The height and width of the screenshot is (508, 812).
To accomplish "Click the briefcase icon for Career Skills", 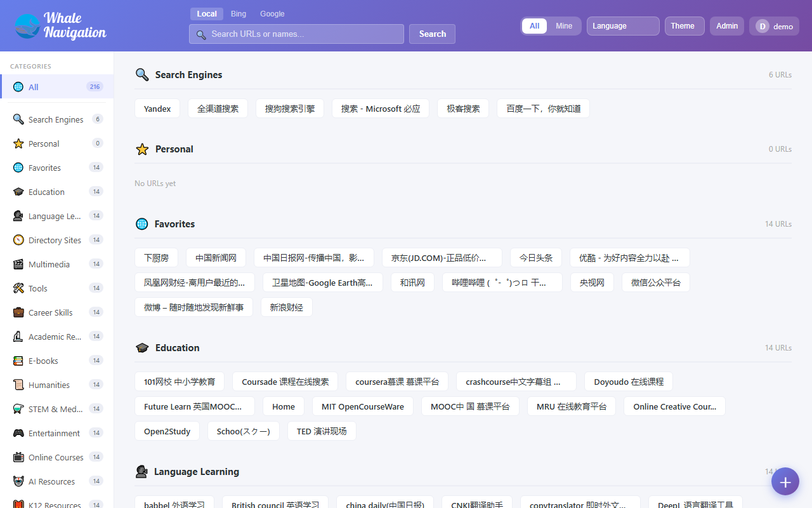I will (x=18, y=312).
